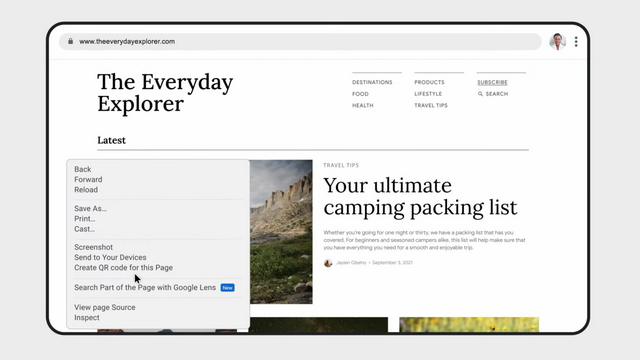Image resolution: width=640 pixels, height=360 pixels.
Task: Select Back in the context menu
Action: pyautogui.click(x=82, y=169)
